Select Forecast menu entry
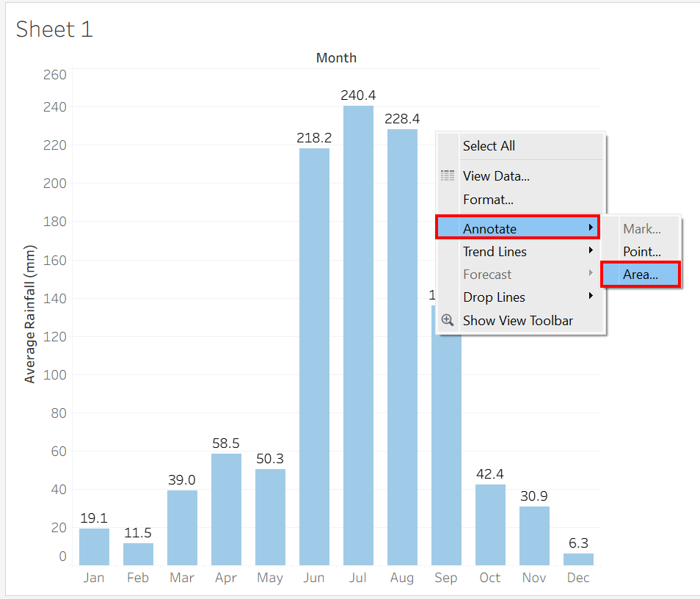Screen dimensions: 700x599 click(520, 275)
